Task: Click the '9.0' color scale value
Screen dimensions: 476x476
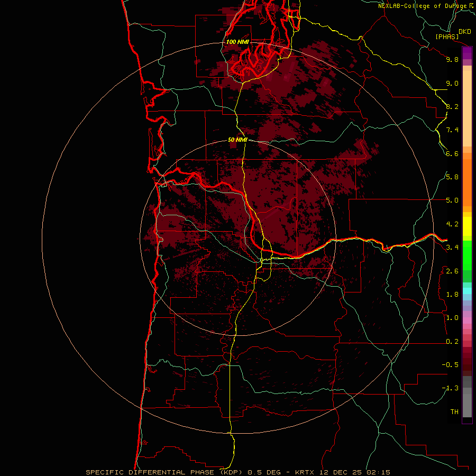Action: tap(452, 83)
